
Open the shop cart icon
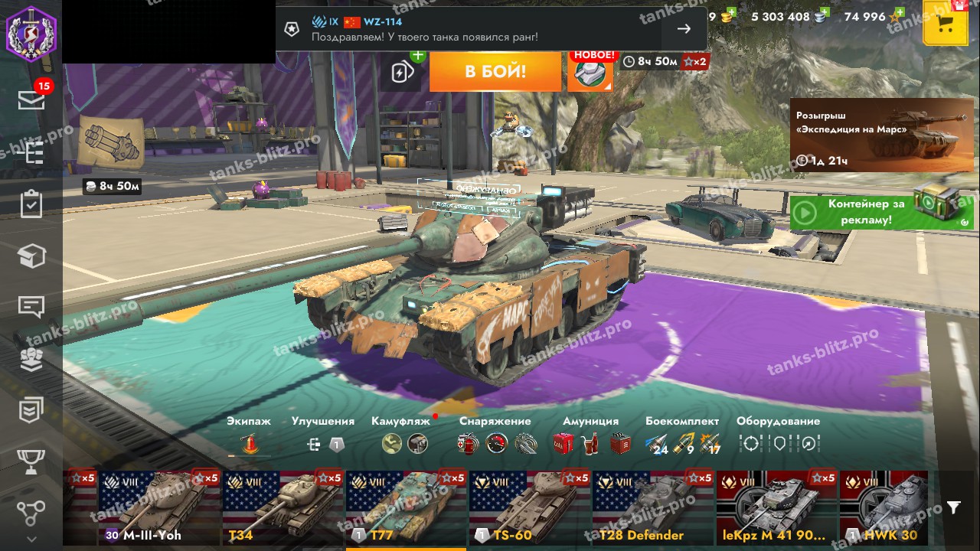(945, 24)
